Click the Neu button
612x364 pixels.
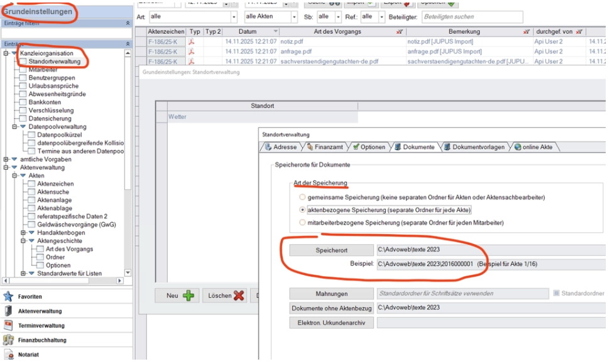pos(177,296)
